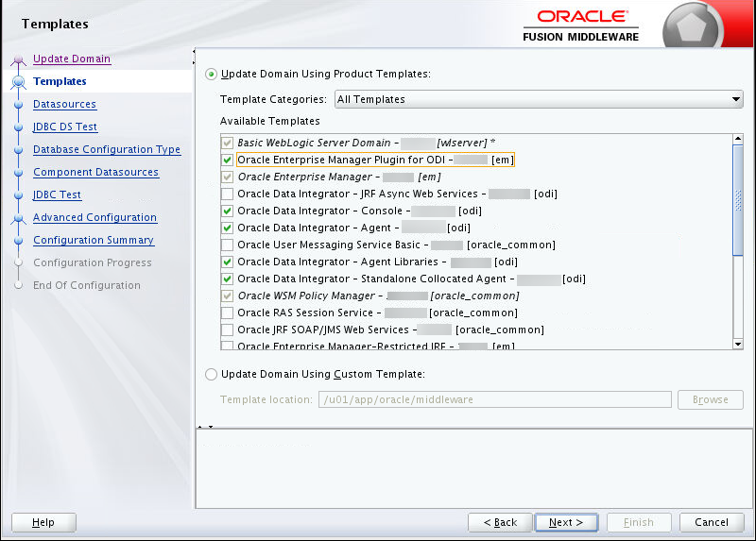Click the Templates step node icon
This screenshot has width=756, height=541.
[x=19, y=82]
